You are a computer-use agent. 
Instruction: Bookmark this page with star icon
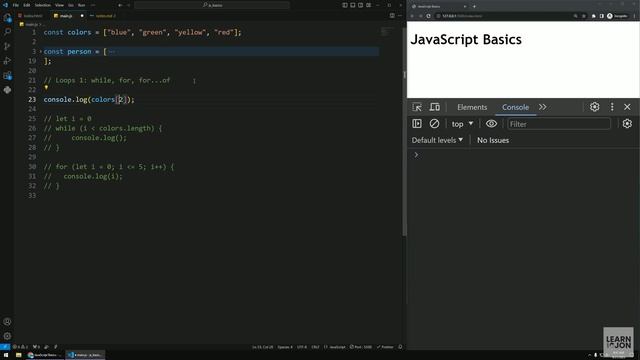584,16
